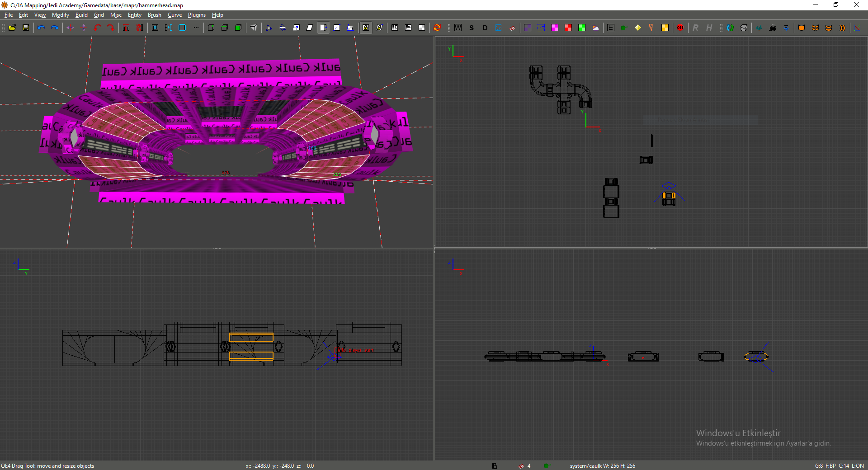The height and width of the screenshot is (470, 868).
Task: Save the map with the floppy disk icon
Action: point(26,28)
